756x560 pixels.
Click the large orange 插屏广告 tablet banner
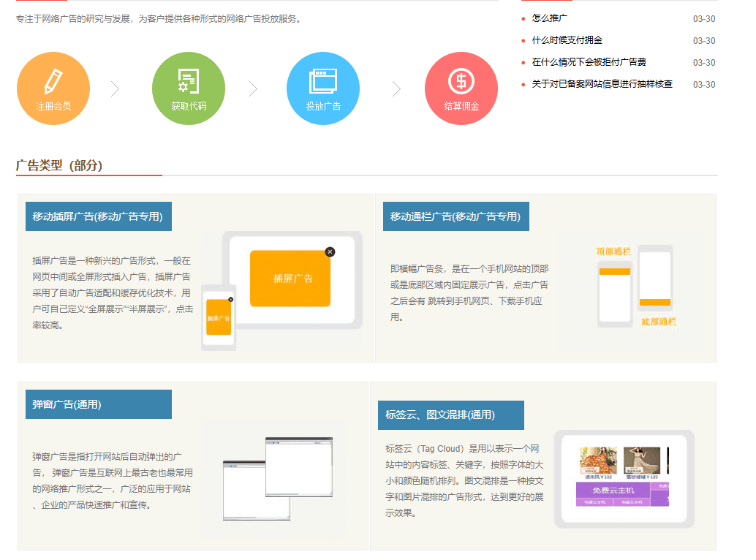290,279
